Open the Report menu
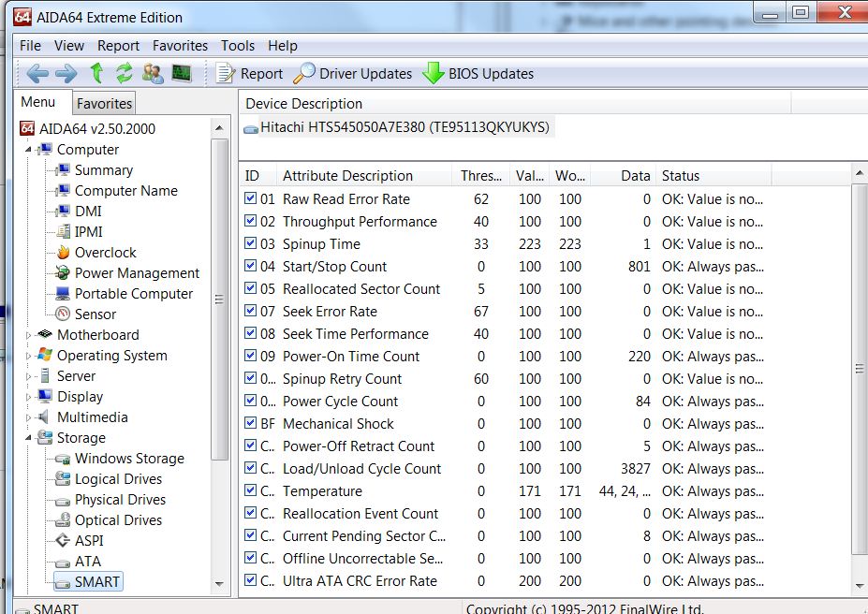 click(x=119, y=45)
